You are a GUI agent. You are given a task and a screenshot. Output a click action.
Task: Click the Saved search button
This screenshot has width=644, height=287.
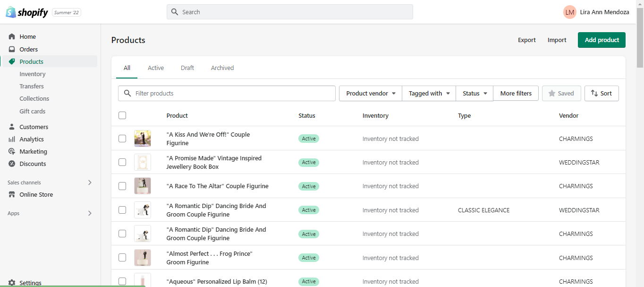click(x=561, y=93)
